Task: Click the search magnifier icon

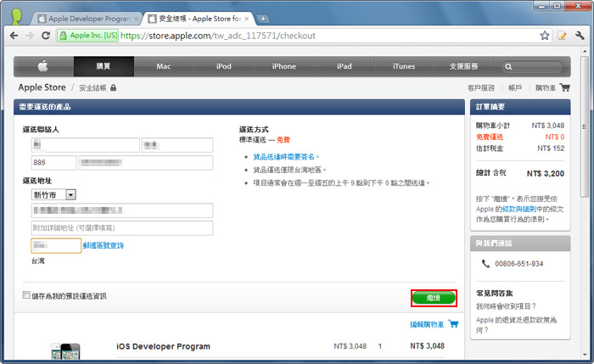Action: (508, 67)
